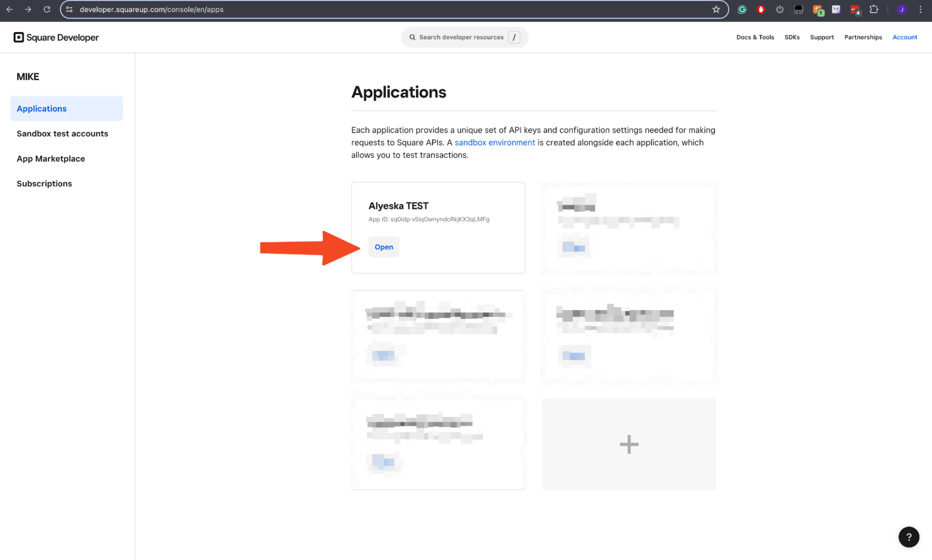Open Docs & Tools menu

click(x=755, y=37)
